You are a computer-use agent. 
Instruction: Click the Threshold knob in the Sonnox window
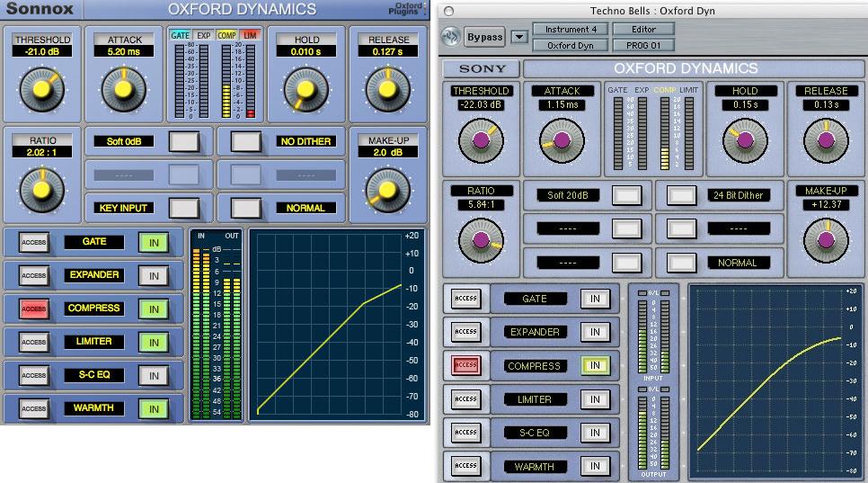pos(42,89)
